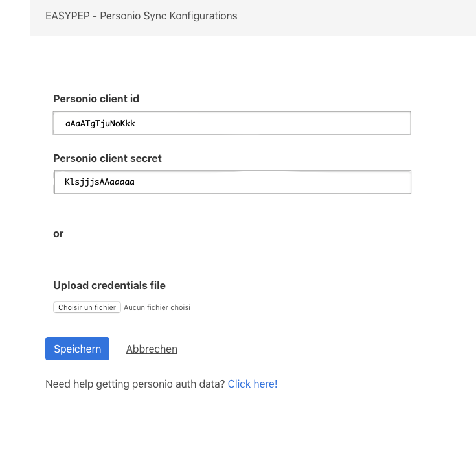Focus the Personio client secret input field
Image resolution: width=476 pixels, height=457 pixels.
click(x=232, y=182)
